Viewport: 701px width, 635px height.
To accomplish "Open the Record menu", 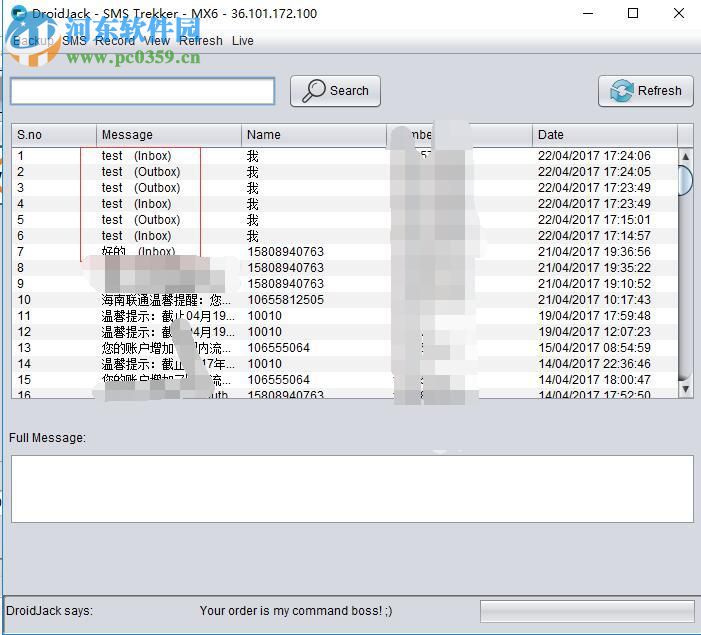I will [115, 41].
